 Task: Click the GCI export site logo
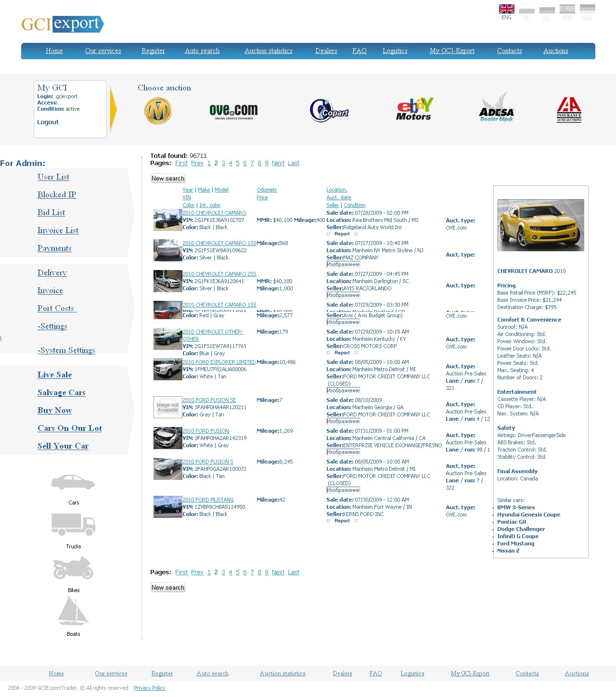pyautogui.click(x=63, y=24)
